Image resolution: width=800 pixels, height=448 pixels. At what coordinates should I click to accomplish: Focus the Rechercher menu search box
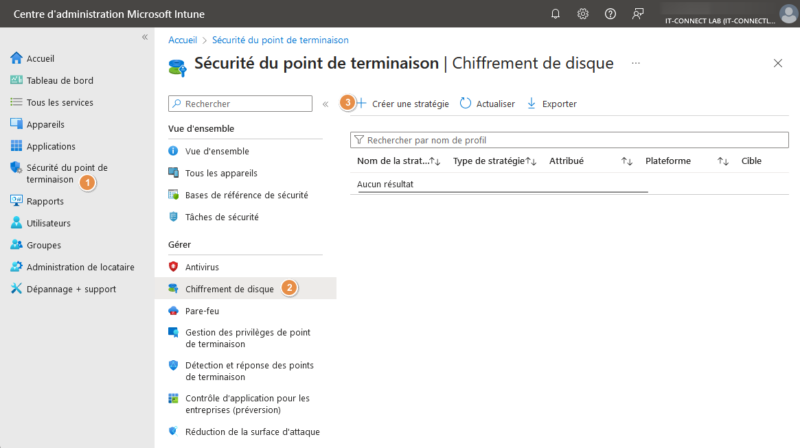[240, 104]
